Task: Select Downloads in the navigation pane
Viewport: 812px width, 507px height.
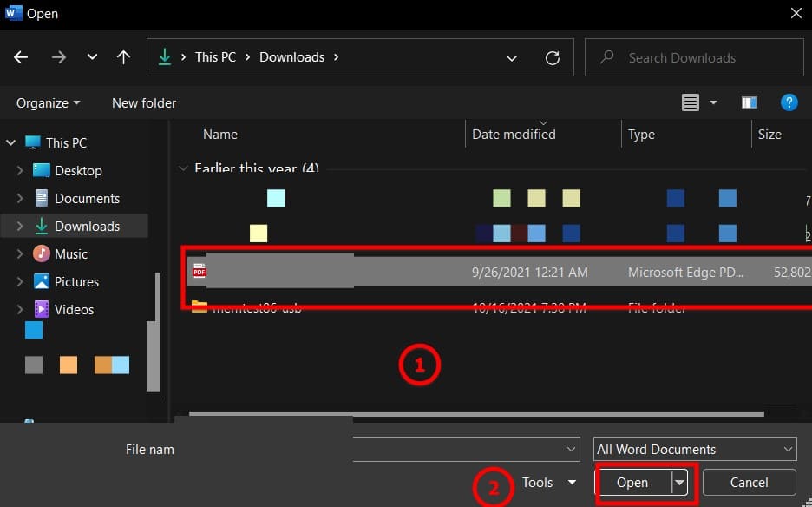Action: coord(87,226)
